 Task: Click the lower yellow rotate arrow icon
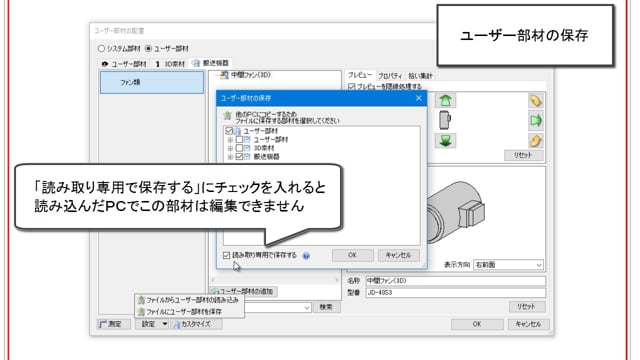(536, 141)
